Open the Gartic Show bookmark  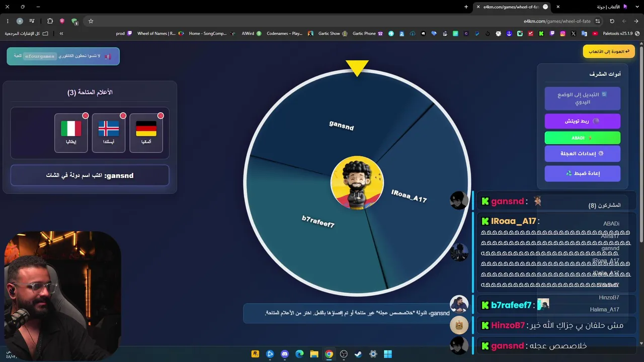[x=333, y=34]
